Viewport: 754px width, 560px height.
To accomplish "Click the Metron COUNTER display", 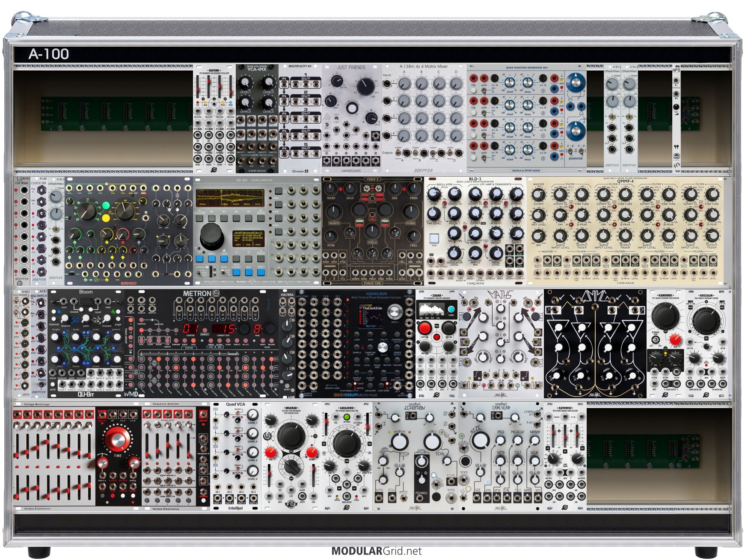I will (x=191, y=329).
